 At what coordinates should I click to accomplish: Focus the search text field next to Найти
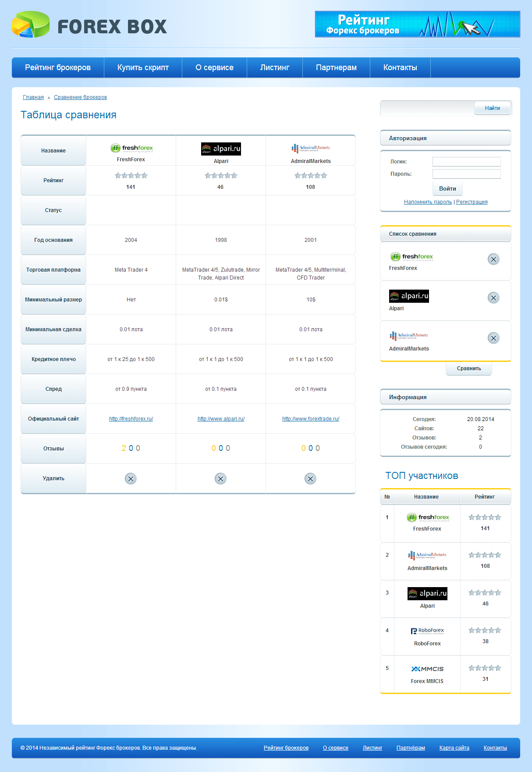428,108
